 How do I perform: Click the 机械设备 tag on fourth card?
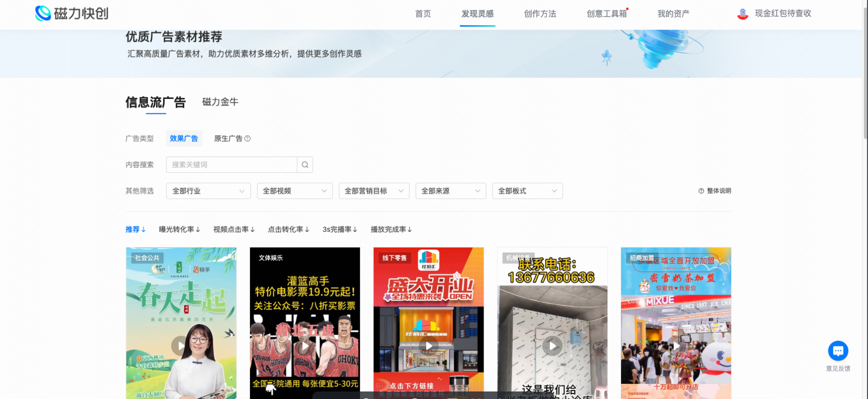[518, 258]
